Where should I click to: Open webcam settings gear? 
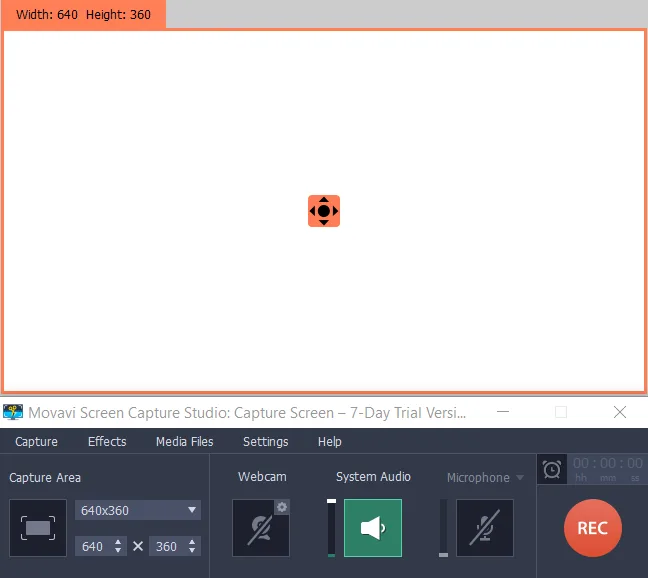[x=282, y=507]
